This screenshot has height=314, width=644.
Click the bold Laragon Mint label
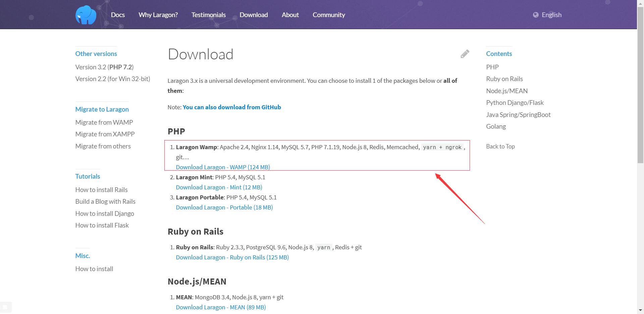click(194, 177)
